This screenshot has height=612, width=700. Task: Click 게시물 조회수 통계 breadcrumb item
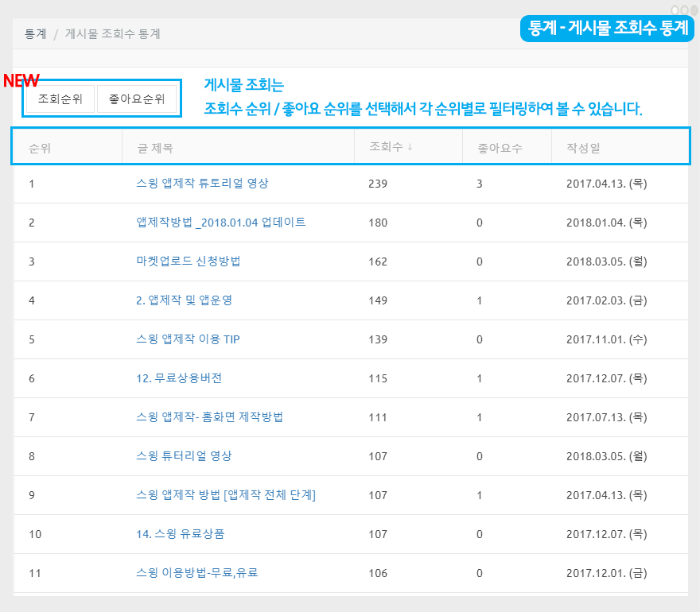click(112, 34)
